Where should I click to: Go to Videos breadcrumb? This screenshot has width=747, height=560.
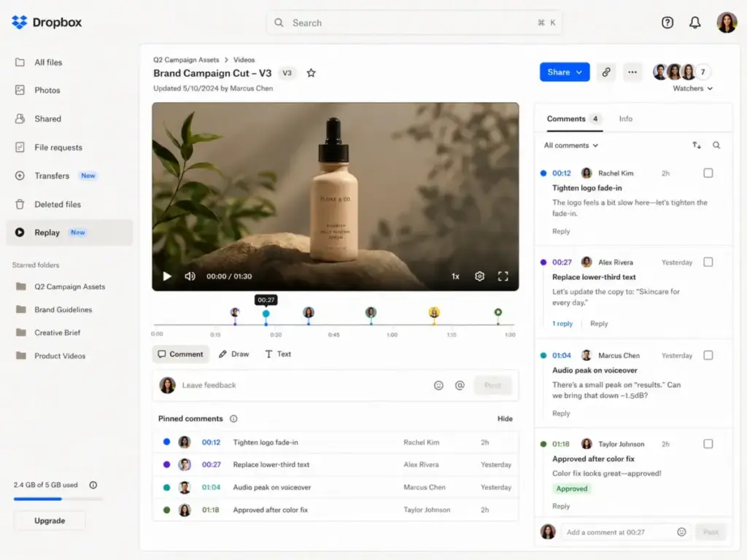tap(244, 60)
